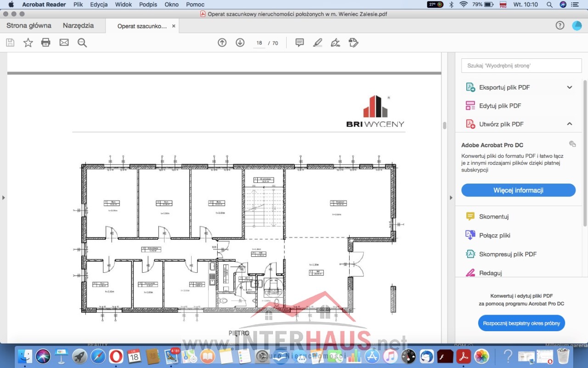This screenshot has width=588, height=368.
Task: Expand the Eksportuj plik PDF section
Action: click(570, 87)
